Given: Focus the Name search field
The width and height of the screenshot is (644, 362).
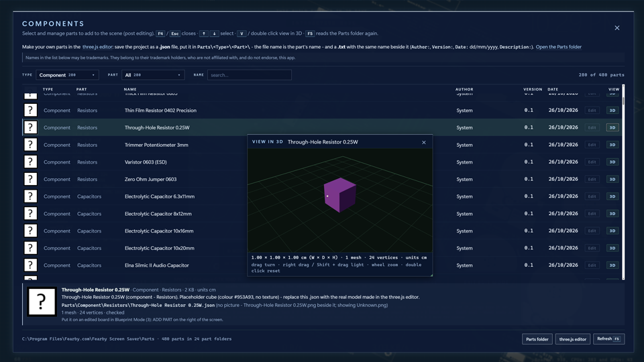Looking at the screenshot, I should (250, 75).
